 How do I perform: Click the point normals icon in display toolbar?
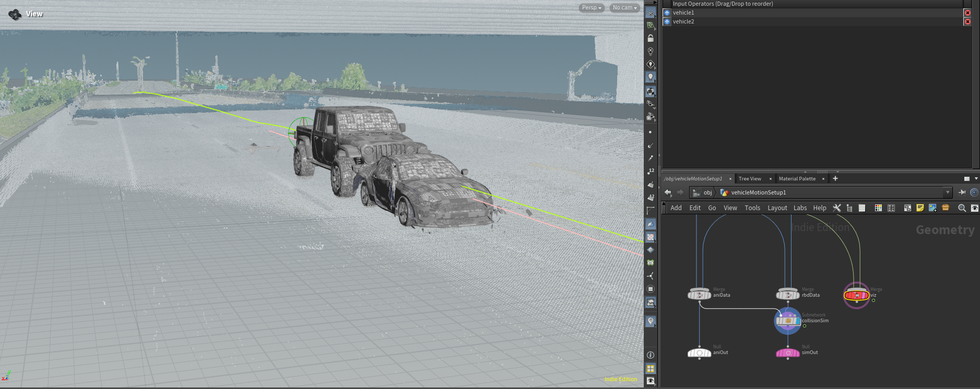coord(651,145)
